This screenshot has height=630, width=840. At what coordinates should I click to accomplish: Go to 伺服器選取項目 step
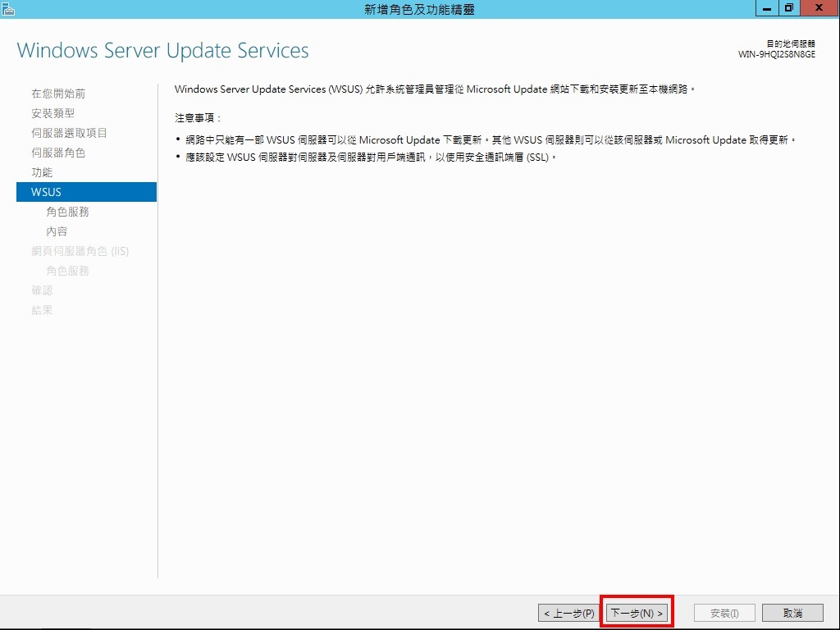[69, 133]
